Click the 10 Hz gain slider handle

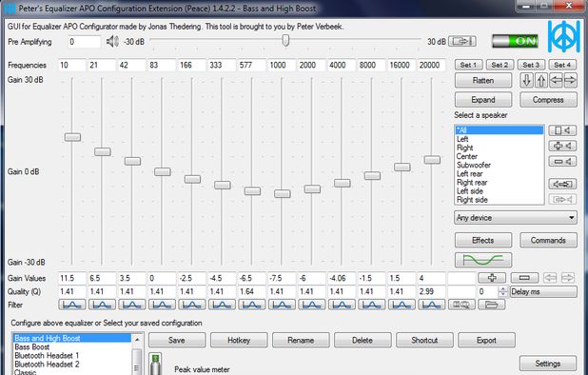[x=72, y=137]
